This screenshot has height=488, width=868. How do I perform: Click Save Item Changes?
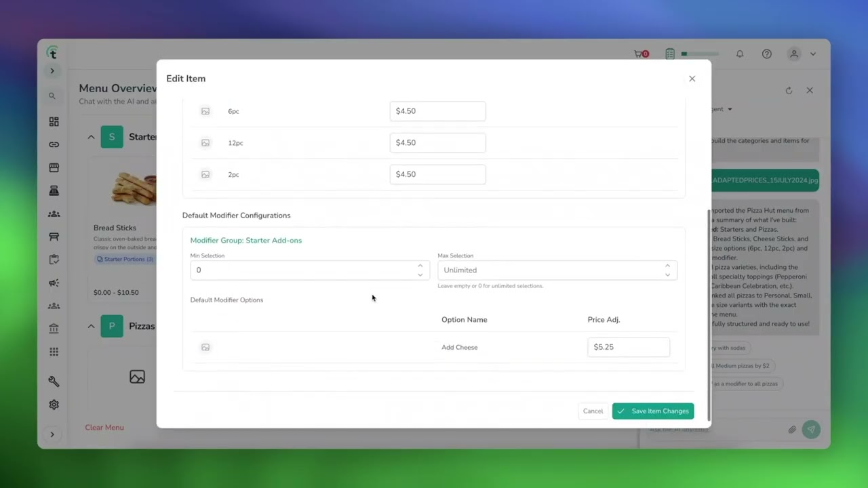[653, 411]
